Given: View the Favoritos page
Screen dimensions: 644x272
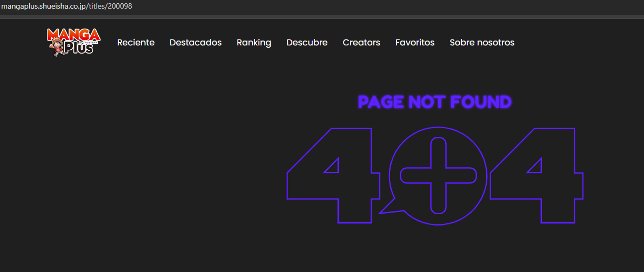Looking at the screenshot, I should coord(415,43).
